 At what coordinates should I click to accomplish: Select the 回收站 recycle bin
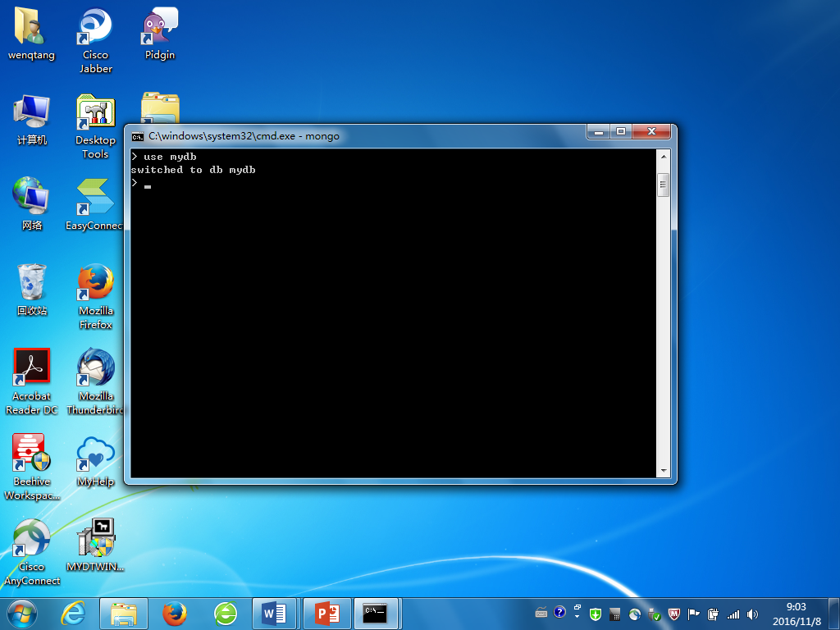[32, 290]
